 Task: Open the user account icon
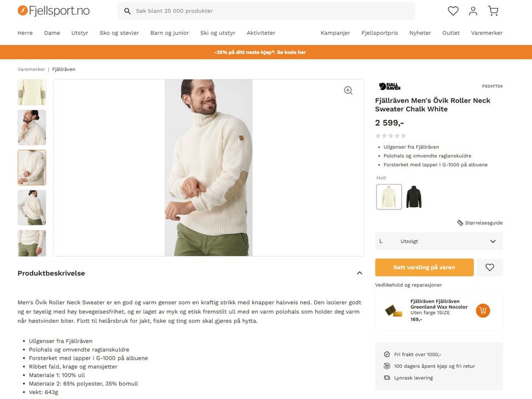pos(473,11)
